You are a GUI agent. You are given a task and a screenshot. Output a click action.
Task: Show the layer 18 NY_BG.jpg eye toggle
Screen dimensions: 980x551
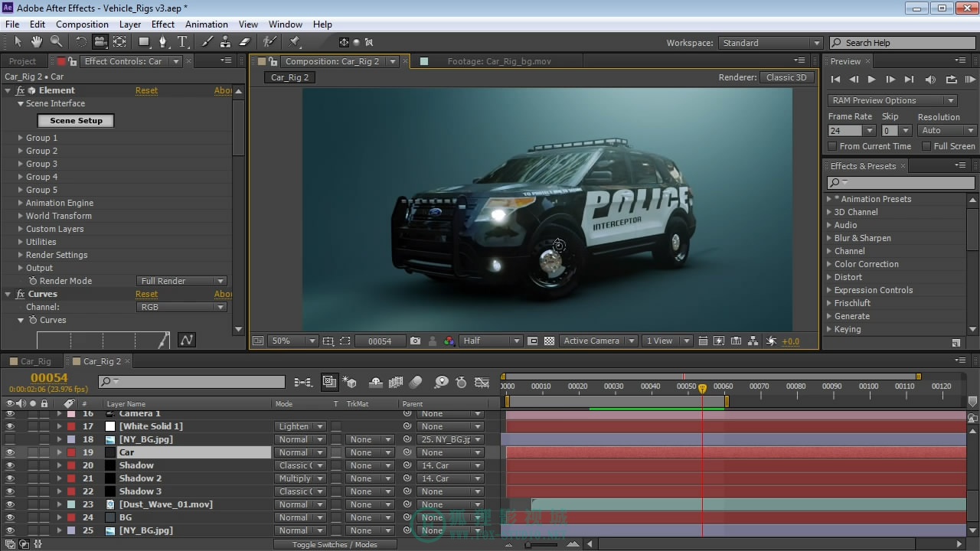pyautogui.click(x=10, y=439)
